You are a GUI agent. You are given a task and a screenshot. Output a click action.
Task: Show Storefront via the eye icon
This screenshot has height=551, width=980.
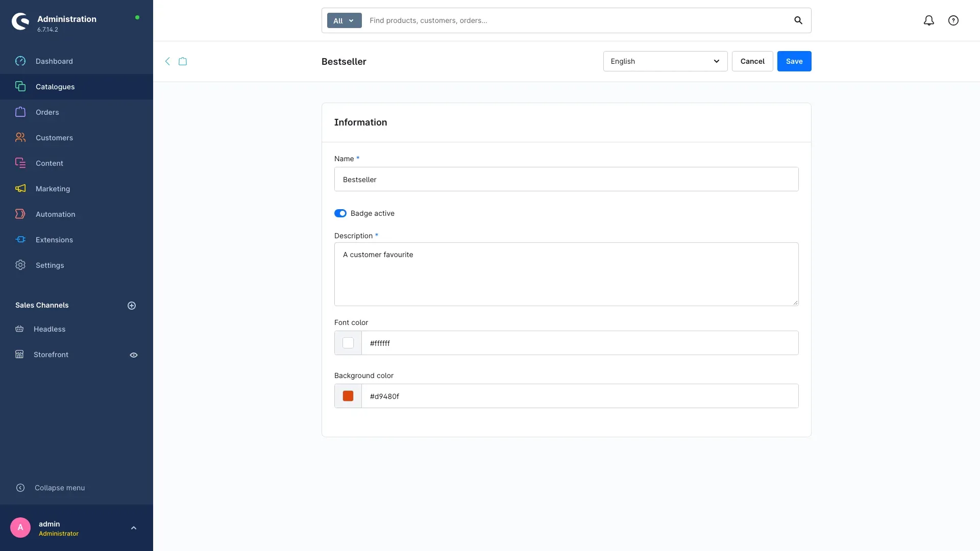pyautogui.click(x=134, y=355)
